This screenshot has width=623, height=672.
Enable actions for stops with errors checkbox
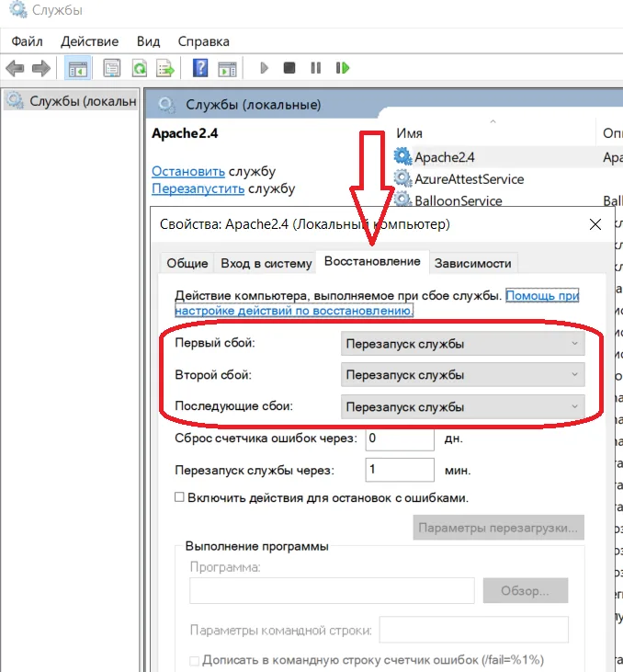[179, 497]
